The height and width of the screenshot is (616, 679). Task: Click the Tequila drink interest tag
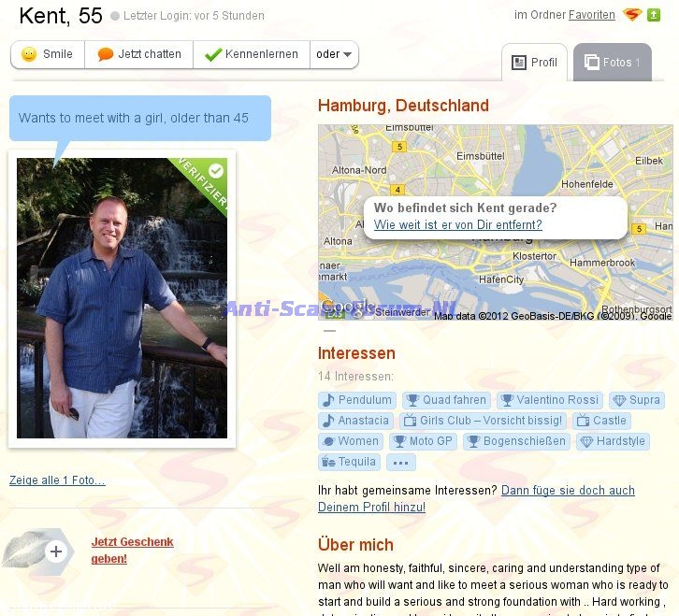pyautogui.click(x=349, y=462)
